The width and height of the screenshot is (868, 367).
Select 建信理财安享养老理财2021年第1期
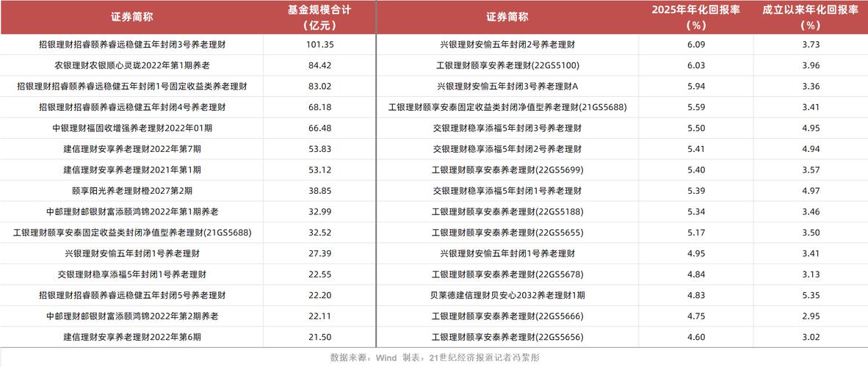pos(132,170)
